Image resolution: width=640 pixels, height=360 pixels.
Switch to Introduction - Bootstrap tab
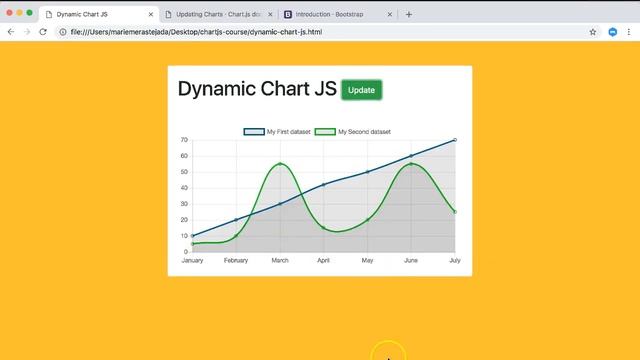tap(338, 14)
